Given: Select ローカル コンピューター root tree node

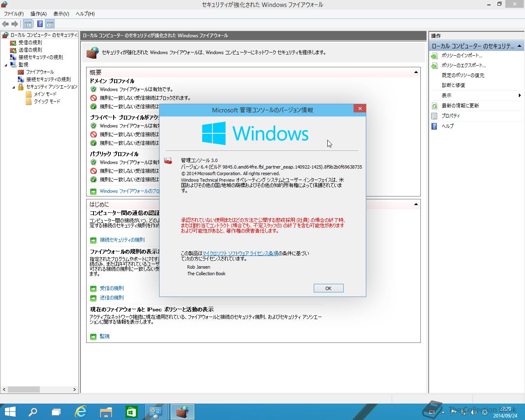Looking at the screenshot, I should coord(43,35).
